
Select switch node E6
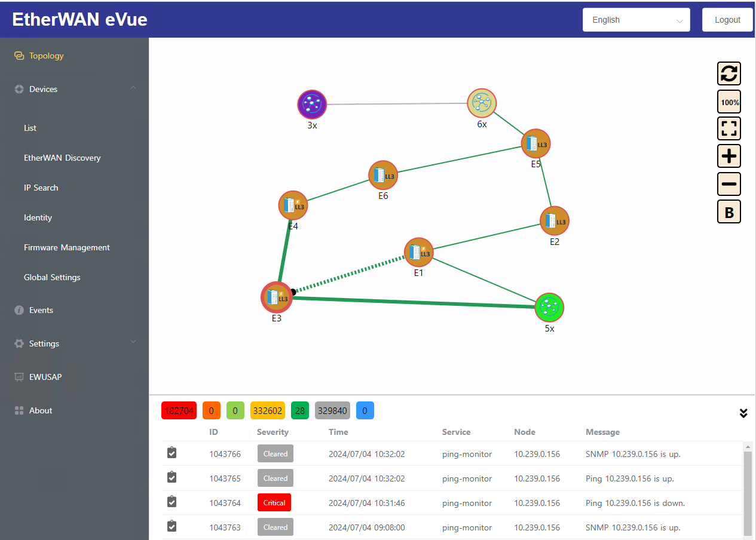tap(383, 176)
